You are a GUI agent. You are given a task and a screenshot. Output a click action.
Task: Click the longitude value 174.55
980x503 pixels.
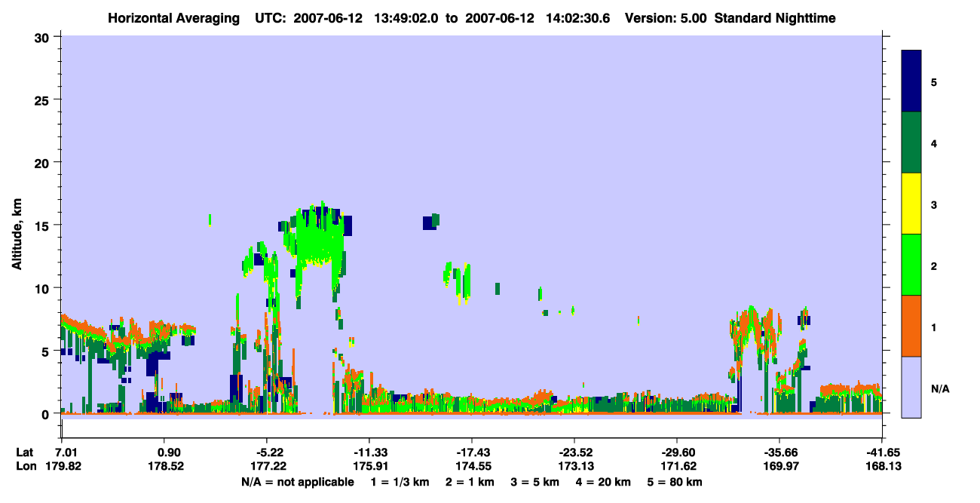(473, 467)
